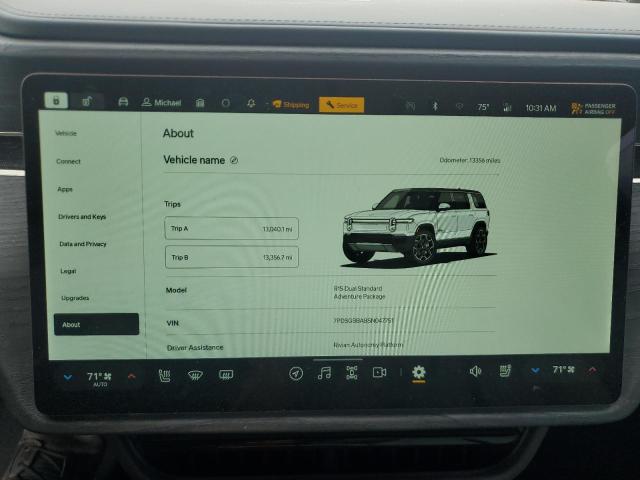Tap the Trip A row

231,228
